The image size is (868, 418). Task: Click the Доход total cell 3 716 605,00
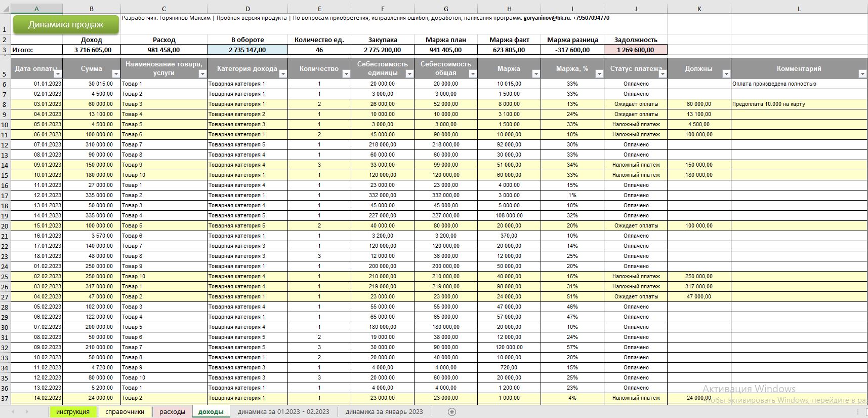pos(92,50)
